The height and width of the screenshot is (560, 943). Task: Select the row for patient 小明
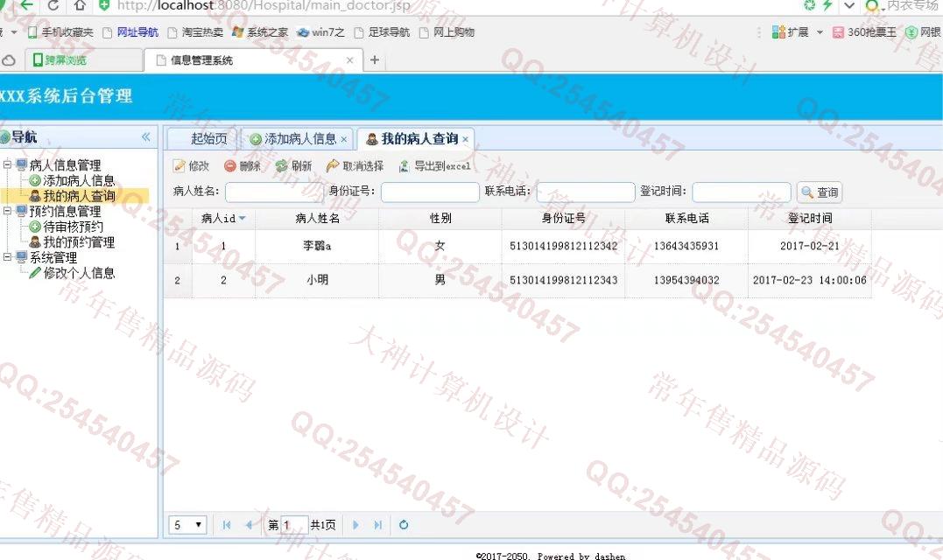[517, 280]
